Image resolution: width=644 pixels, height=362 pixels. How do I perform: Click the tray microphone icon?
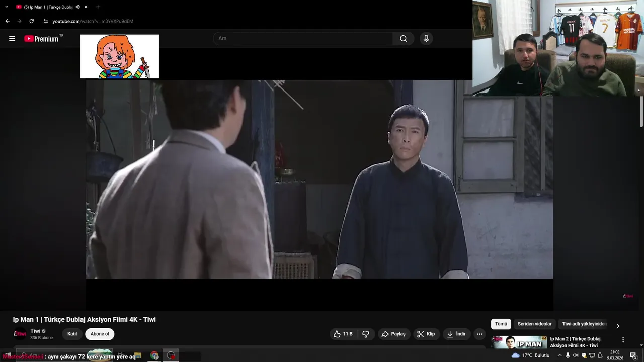[568, 355]
